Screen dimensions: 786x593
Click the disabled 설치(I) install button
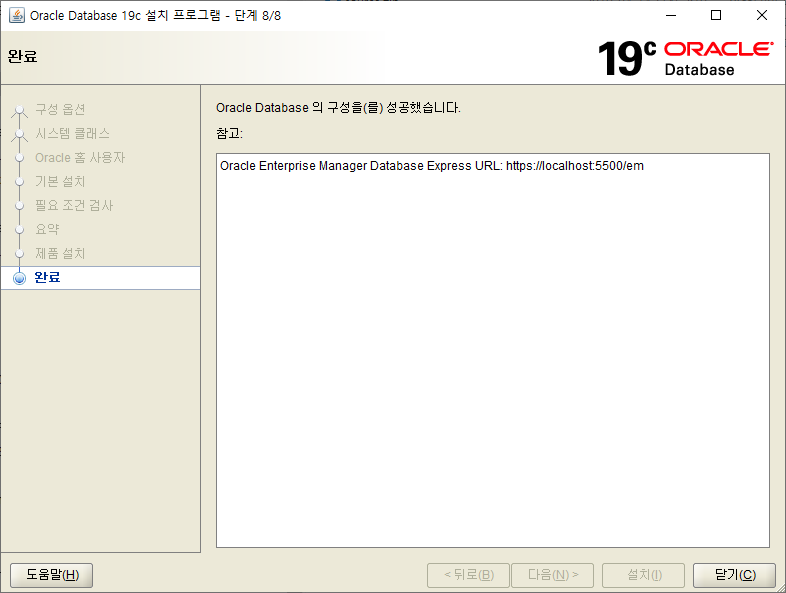pyautogui.click(x=644, y=575)
